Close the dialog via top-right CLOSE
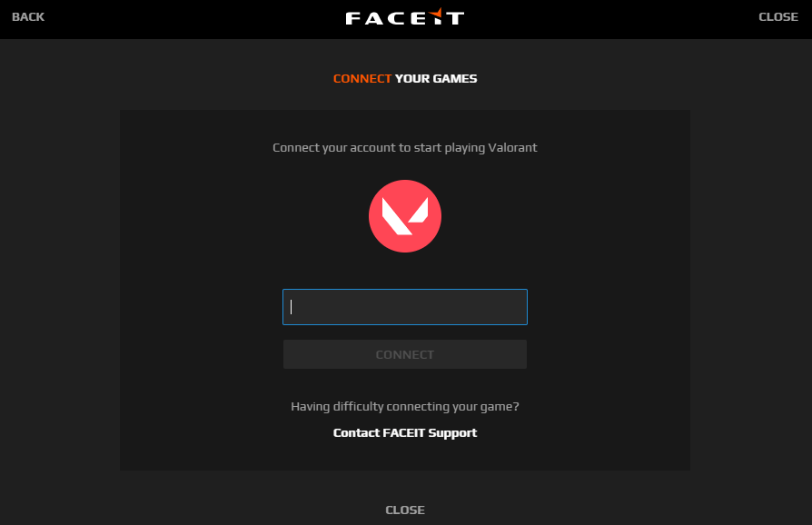812x525 pixels. pos(778,17)
